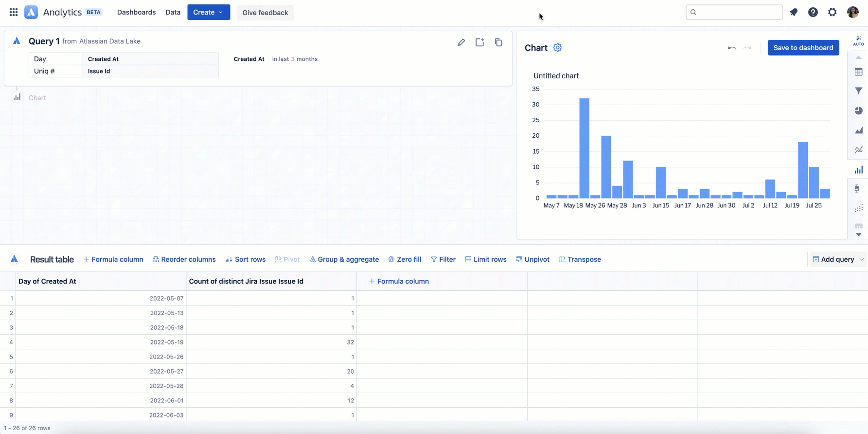Select the Auto chart type
The height and width of the screenshot is (434, 868).
(x=858, y=41)
